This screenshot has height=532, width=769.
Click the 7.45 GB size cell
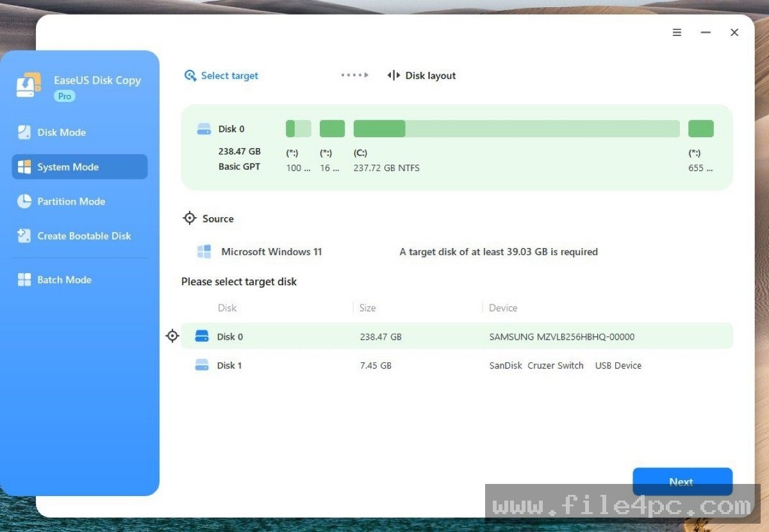376,365
